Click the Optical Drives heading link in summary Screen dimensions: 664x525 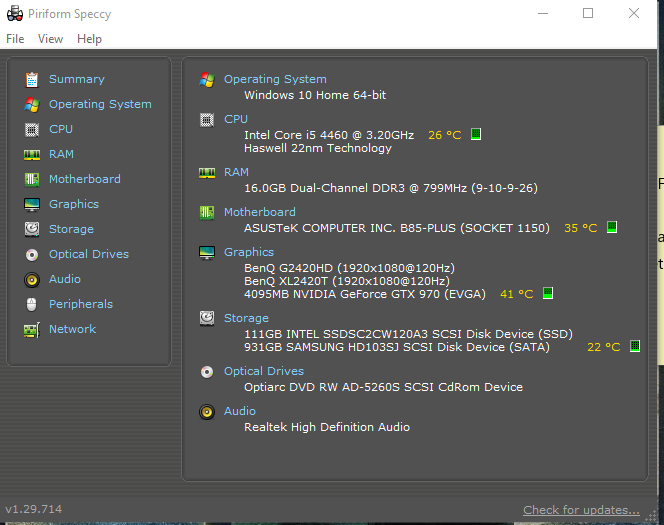[264, 371]
